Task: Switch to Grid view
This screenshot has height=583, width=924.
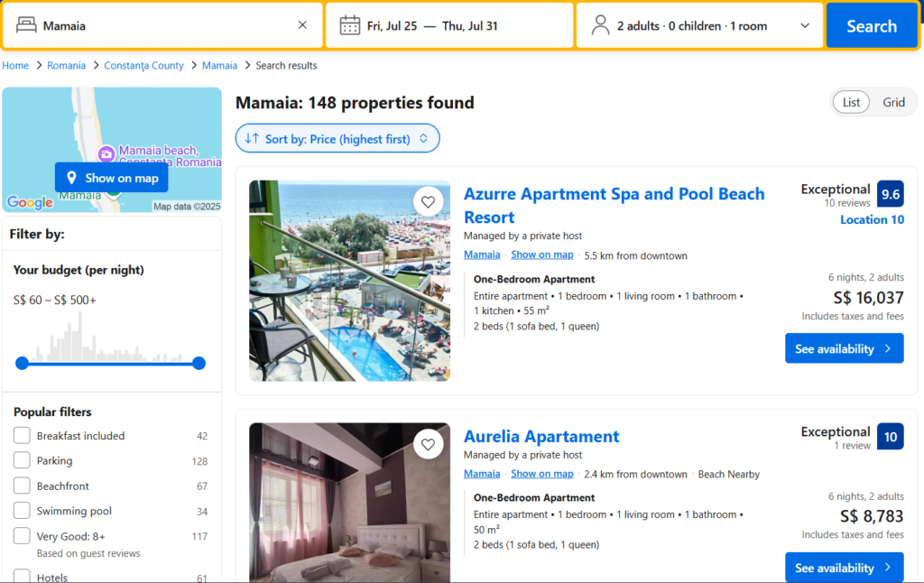Action: coord(893,102)
